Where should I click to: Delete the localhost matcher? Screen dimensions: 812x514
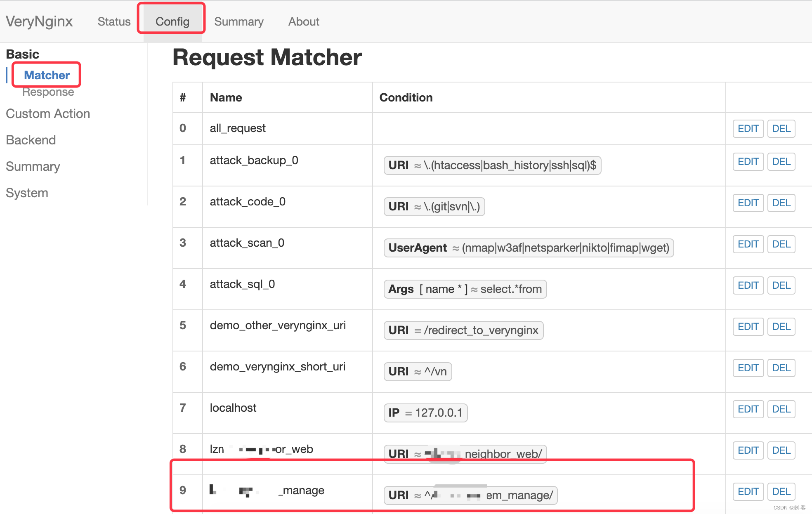(x=781, y=409)
